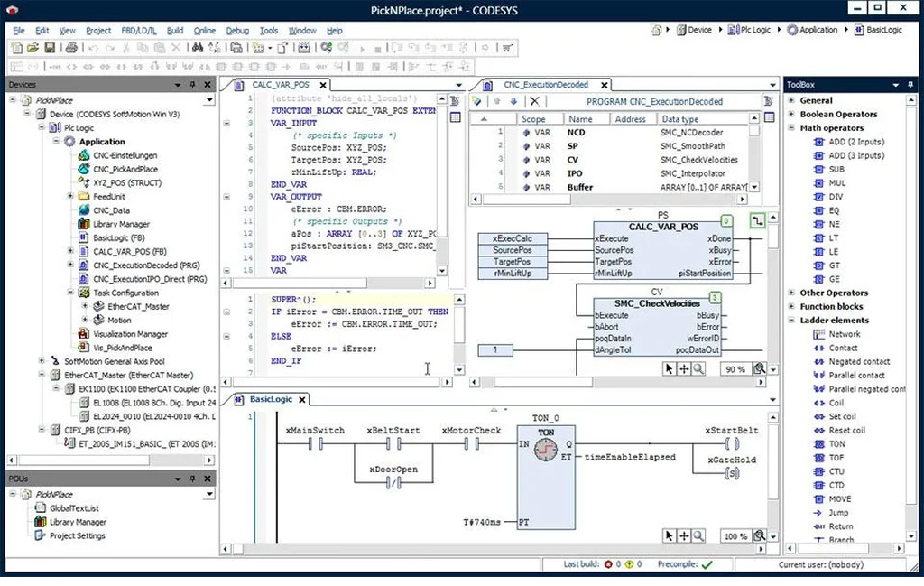Pick the TON timer element in ToolBox
This screenshot has height=586, width=924.
(x=830, y=444)
